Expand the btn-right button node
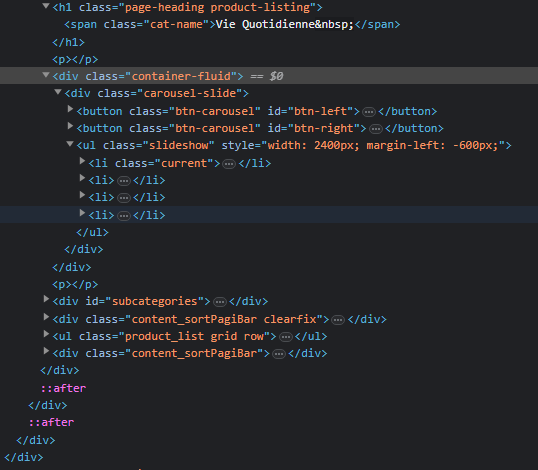Screen dimensions: 538x470 tap(70, 126)
